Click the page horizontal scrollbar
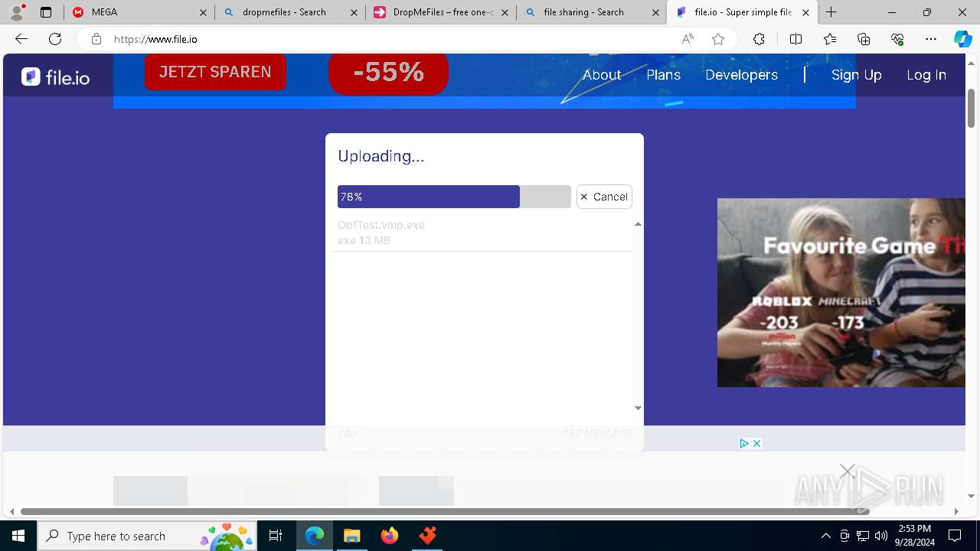Viewport: 980px width, 551px height. [445, 511]
